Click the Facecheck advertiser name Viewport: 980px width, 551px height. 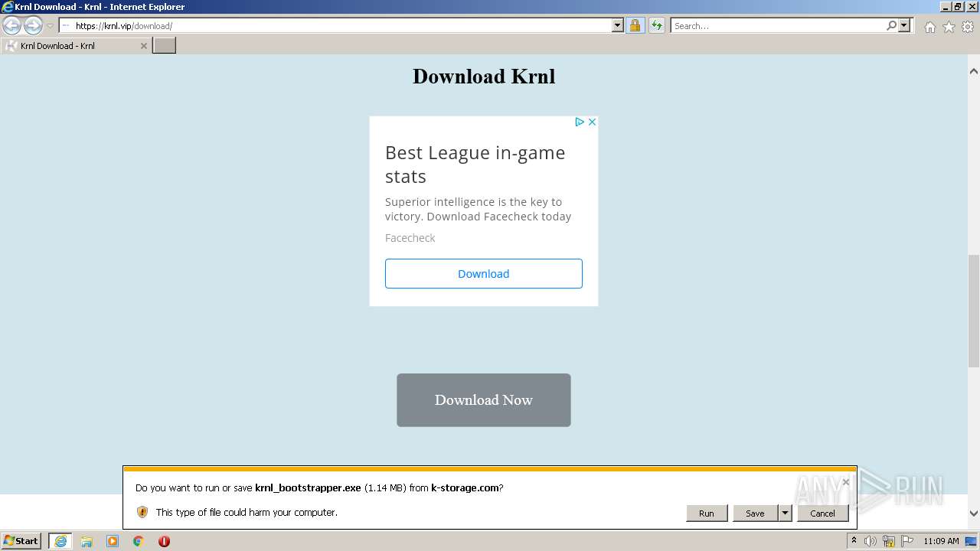(410, 238)
